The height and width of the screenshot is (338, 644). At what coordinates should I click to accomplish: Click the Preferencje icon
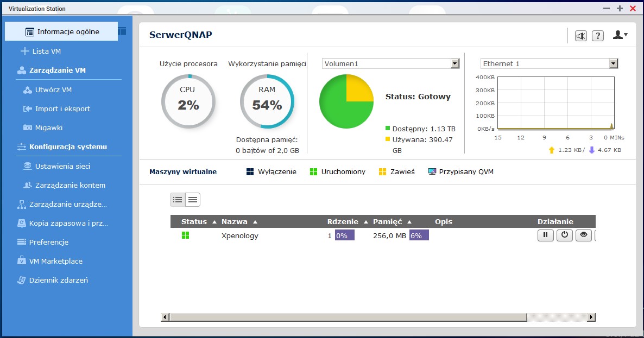click(21, 242)
